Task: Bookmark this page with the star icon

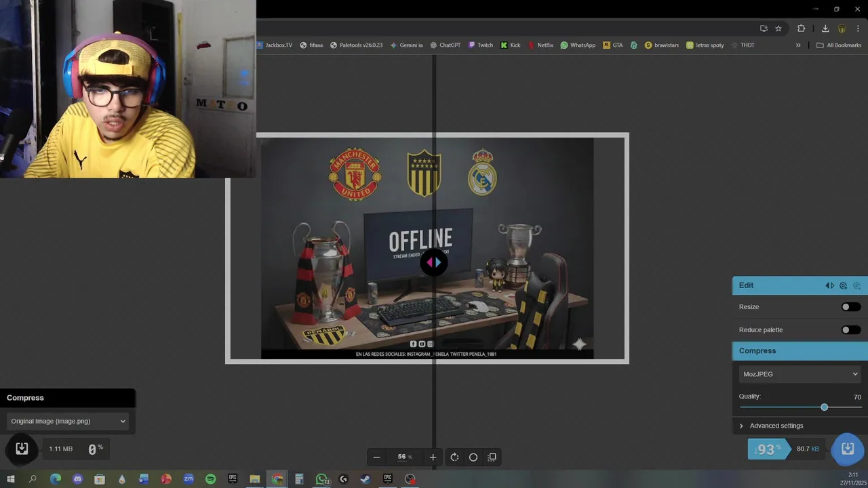Action: click(778, 28)
